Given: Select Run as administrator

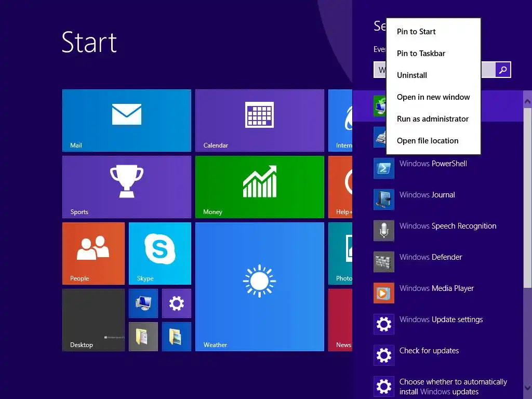Looking at the screenshot, I should 434,119.
